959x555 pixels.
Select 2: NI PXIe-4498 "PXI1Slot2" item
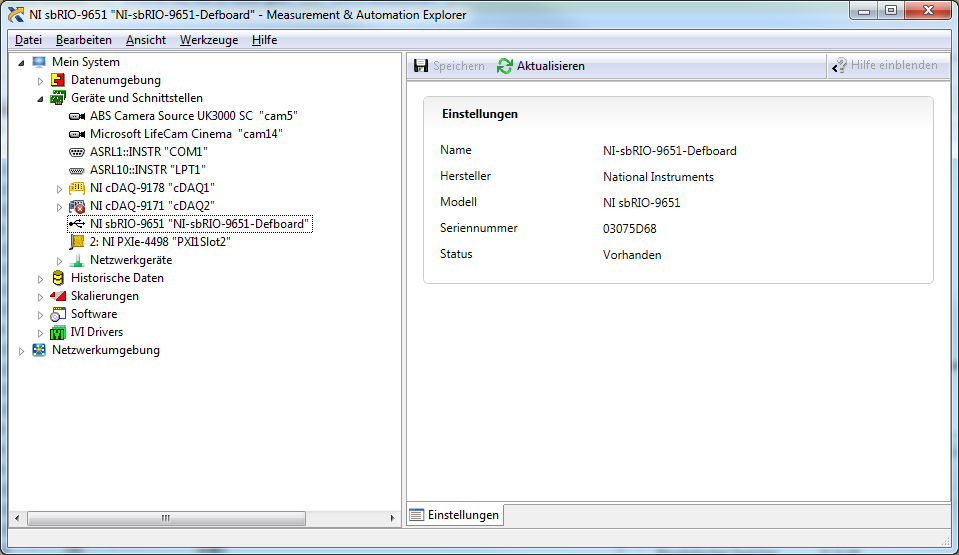(160, 242)
